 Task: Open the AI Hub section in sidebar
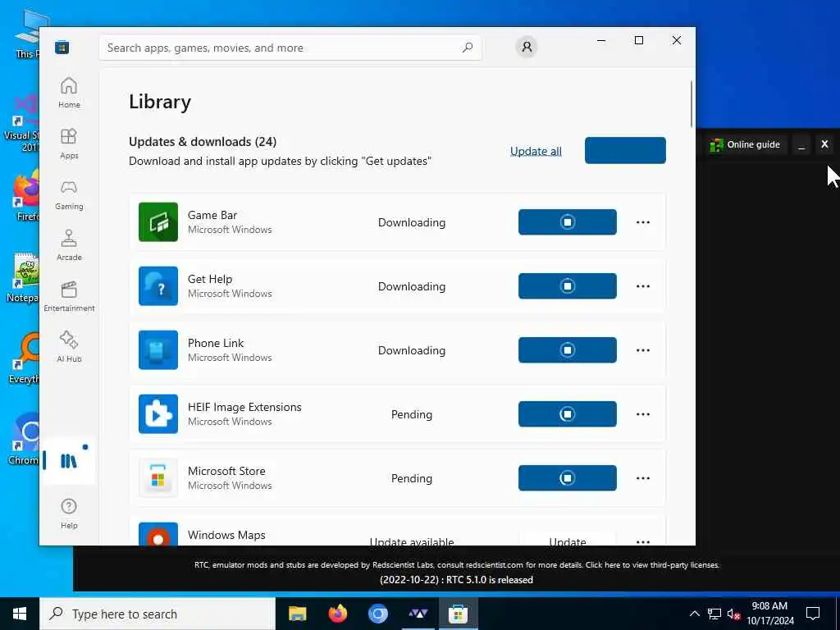[x=69, y=347]
